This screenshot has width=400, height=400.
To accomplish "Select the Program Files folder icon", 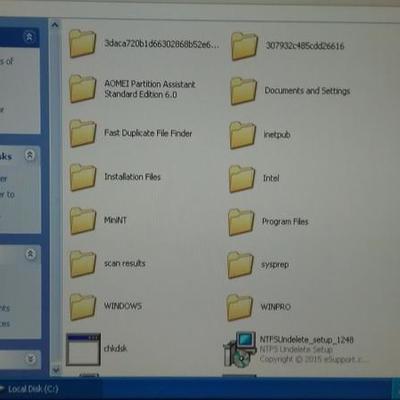I will coord(241,222).
